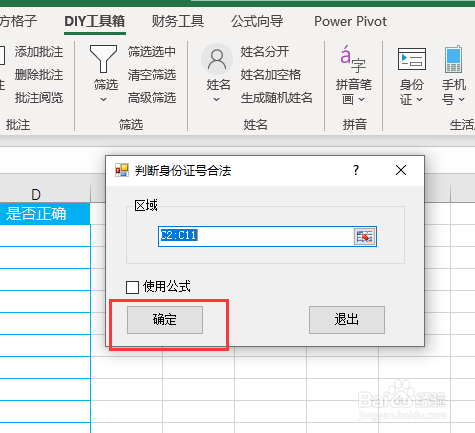Click 姓名分开 command
475x433 pixels.
click(265, 52)
